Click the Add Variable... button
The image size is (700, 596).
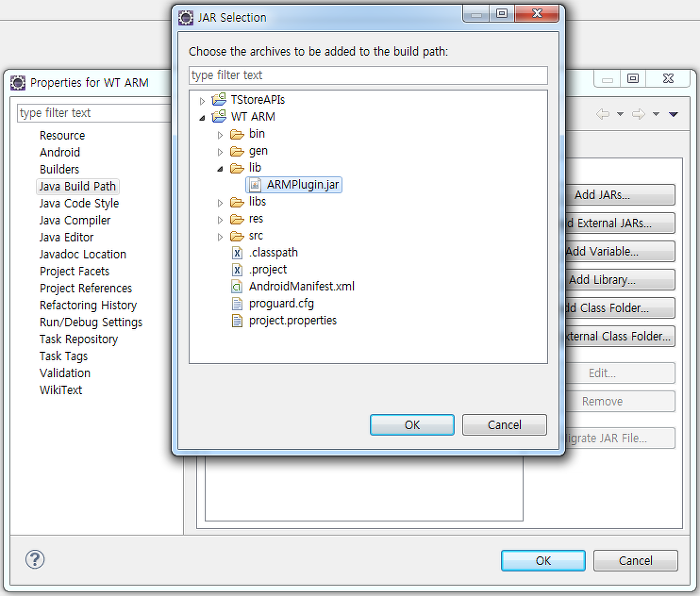point(621,251)
